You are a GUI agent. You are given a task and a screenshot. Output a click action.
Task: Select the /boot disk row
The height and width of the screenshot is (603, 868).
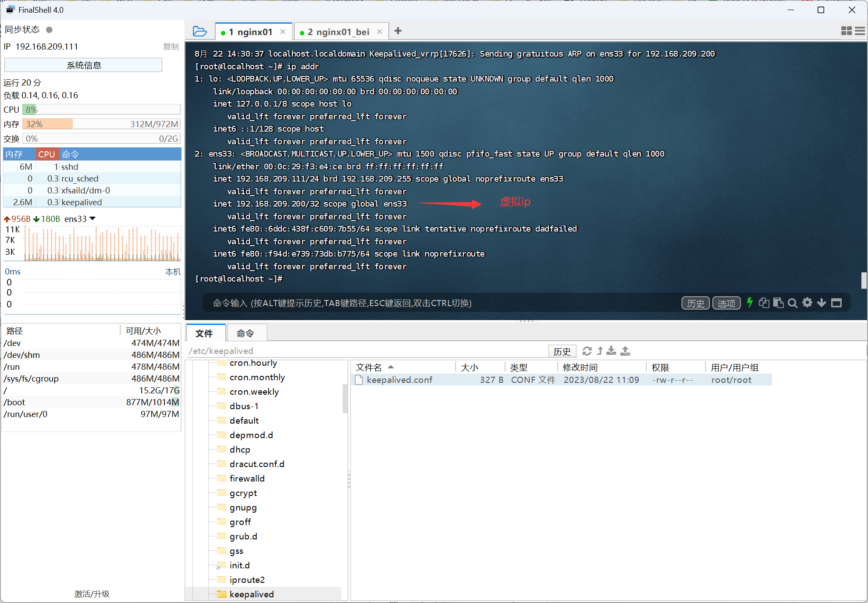click(x=92, y=402)
